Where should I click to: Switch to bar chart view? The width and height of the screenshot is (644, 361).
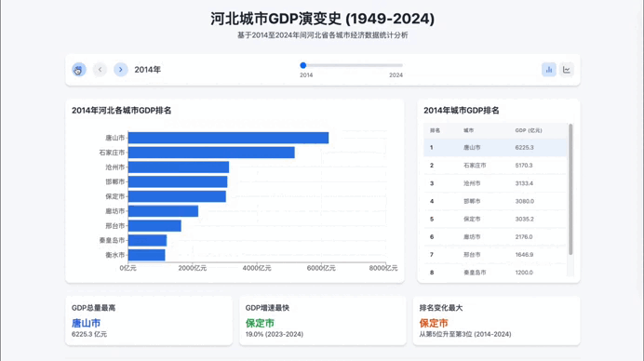(x=549, y=70)
